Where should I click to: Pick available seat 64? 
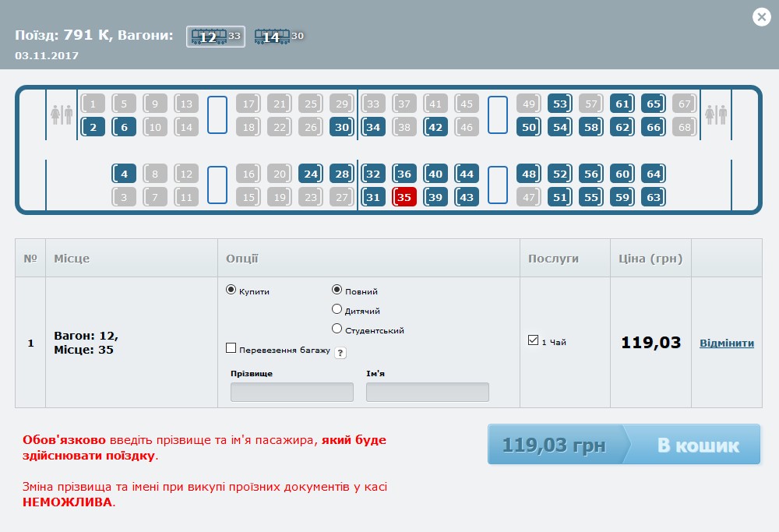[x=653, y=174]
